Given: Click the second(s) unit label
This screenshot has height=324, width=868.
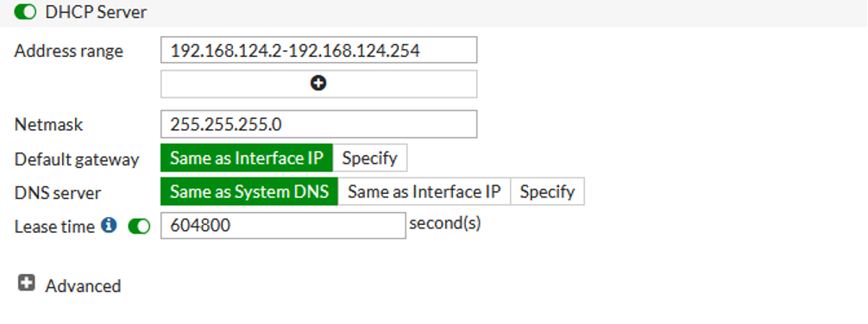Looking at the screenshot, I should tap(445, 223).
